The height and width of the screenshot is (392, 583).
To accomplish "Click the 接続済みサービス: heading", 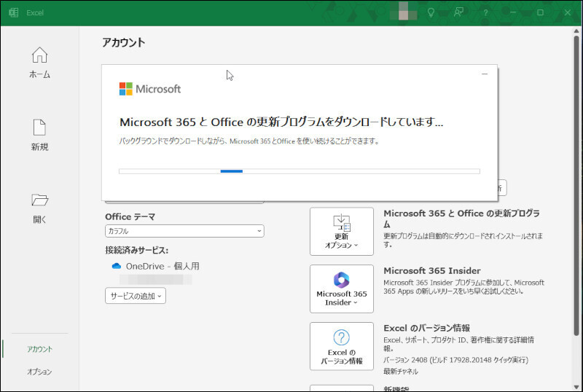I will [136, 251].
